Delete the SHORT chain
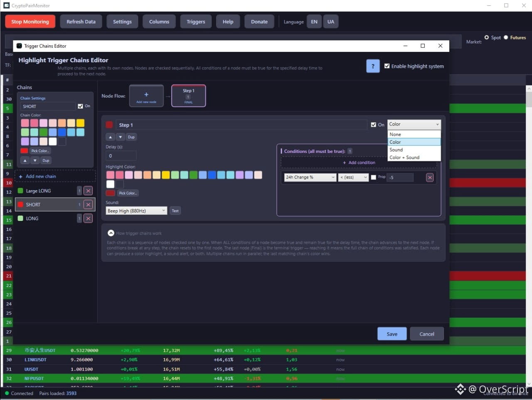532x400 pixels. click(x=88, y=204)
